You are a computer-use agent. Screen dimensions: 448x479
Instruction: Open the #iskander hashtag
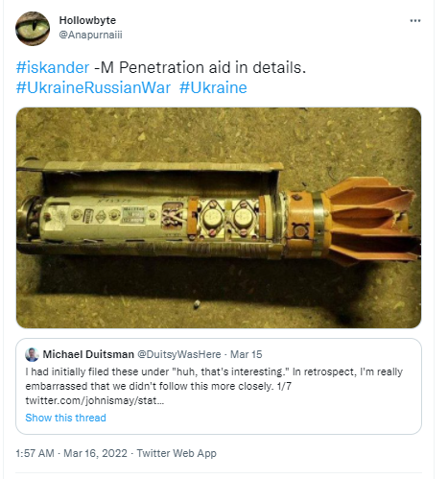53,67
